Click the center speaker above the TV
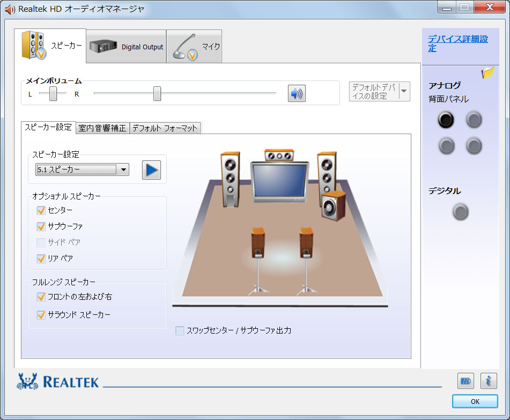The width and height of the screenshot is (510, 420). click(279, 156)
